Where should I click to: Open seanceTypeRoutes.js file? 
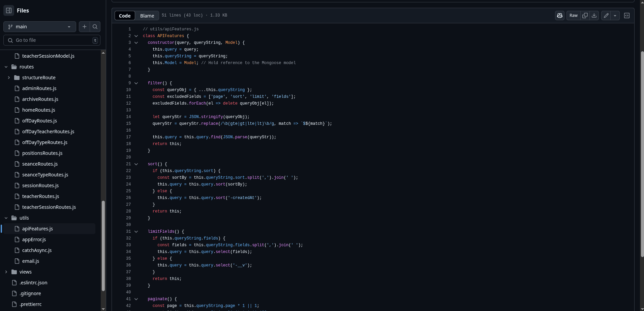coord(45,175)
